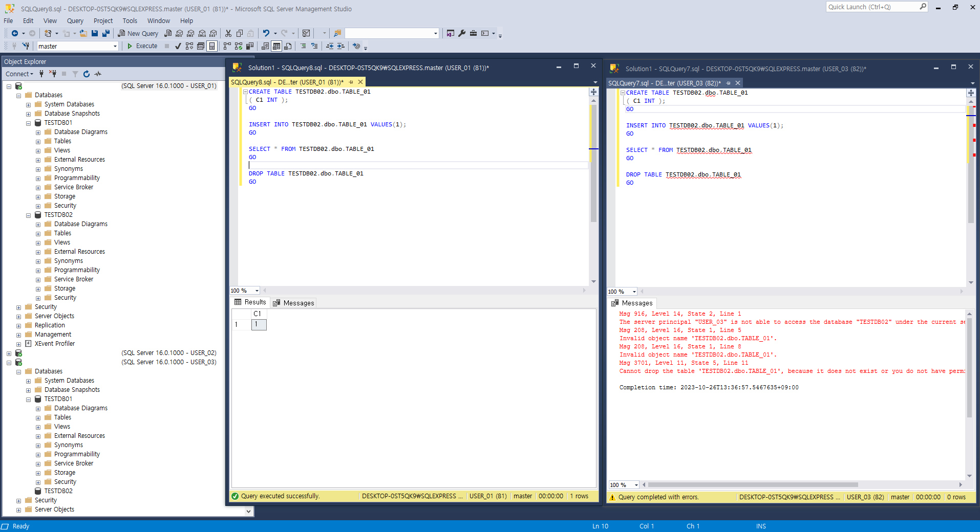Select Server Objects under USER_01 server
This screenshot has width=980, height=532.
point(54,316)
